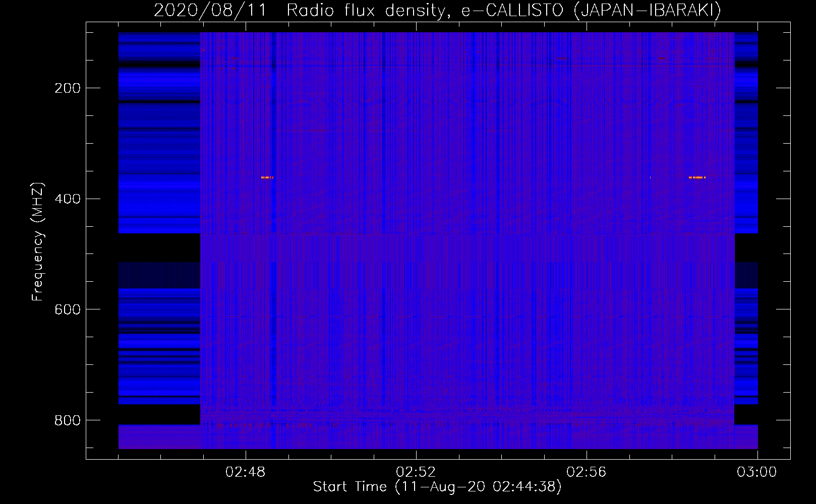Viewport: 816px width, 504px height.
Task: Click the Start Time axis label
Action: point(437,487)
